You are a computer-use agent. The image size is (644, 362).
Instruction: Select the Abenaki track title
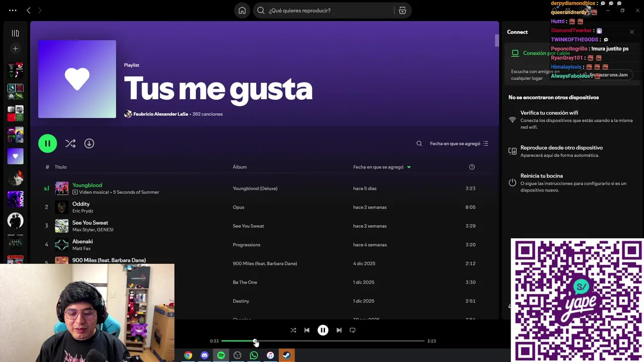[83, 241]
